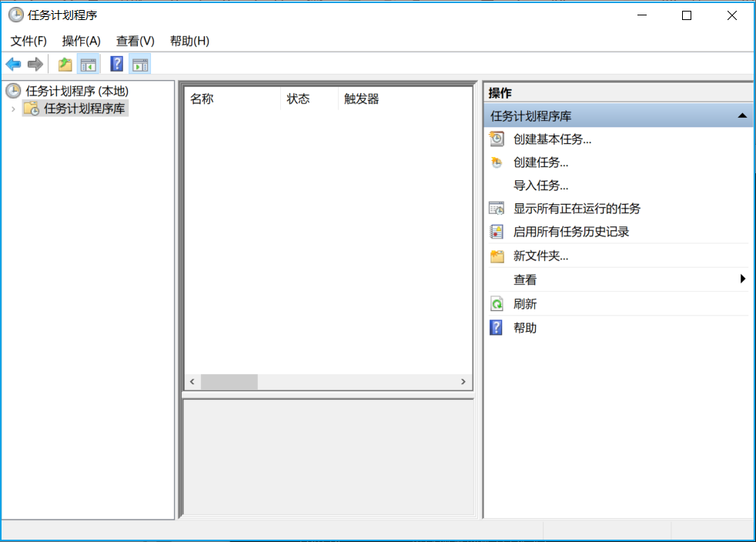
Task: Select the 创建任务 icon in Actions pane
Action: [497, 162]
